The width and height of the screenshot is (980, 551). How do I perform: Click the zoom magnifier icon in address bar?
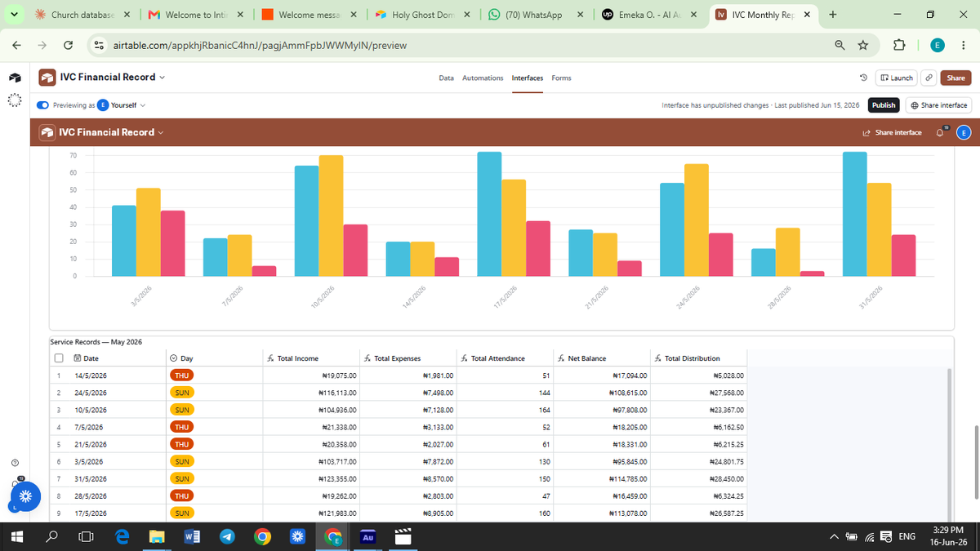(840, 46)
